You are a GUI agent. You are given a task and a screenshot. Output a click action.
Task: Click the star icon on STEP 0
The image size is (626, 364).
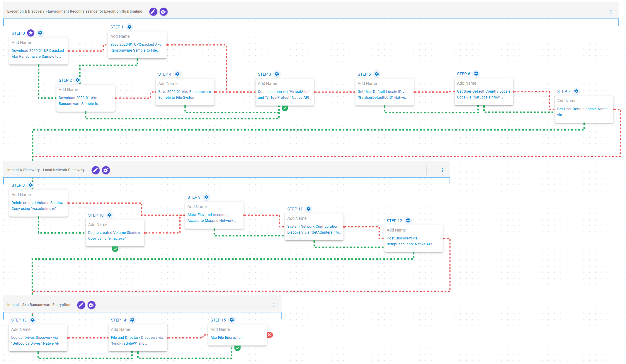31,33
